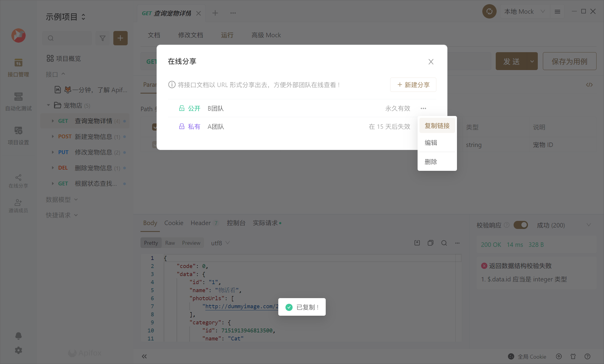This screenshot has width=604, height=364.
Task: Open the 接口管理 sidebar panel
Action: [x=18, y=67]
